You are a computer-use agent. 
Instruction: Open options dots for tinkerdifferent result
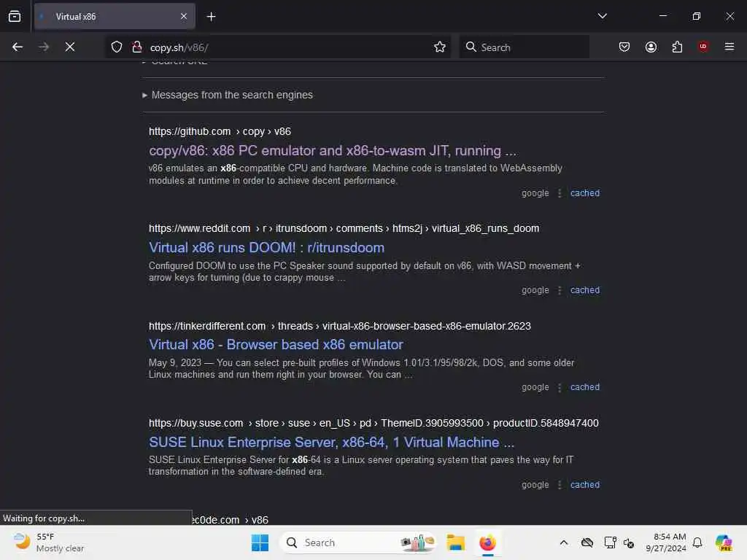pos(560,388)
